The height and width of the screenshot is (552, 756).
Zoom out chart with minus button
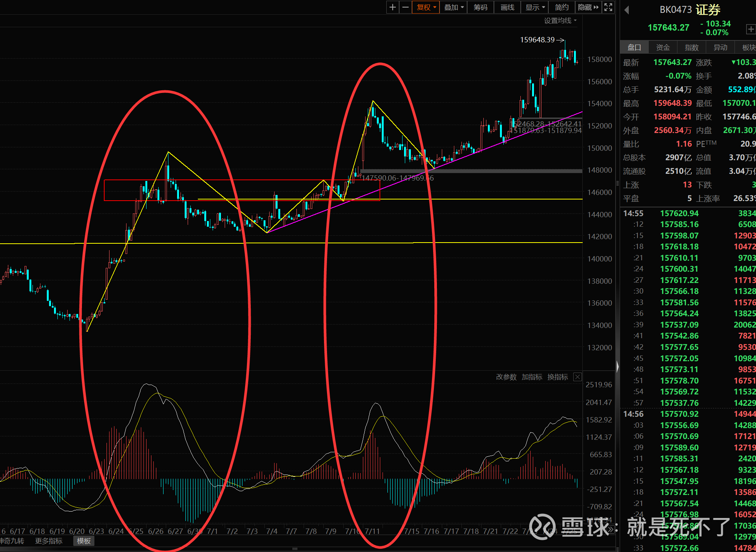(406, 7)
